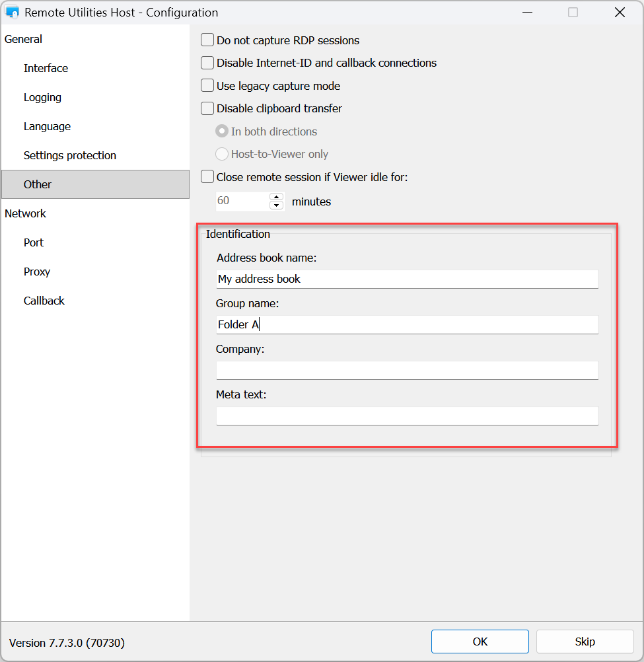
Task: Click inside the Group name field
Action: [406, 324]
